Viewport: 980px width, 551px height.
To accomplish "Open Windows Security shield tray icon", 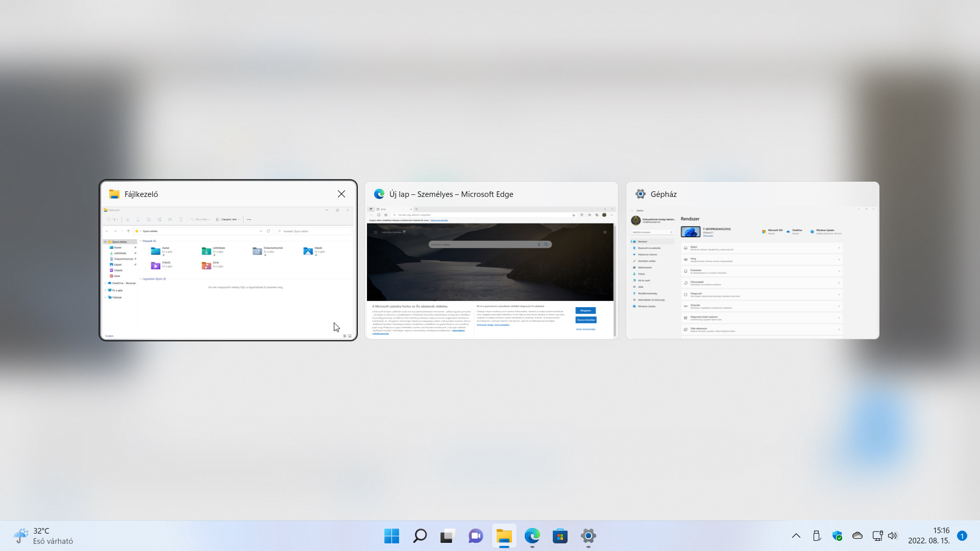I will tap(837, 536).
